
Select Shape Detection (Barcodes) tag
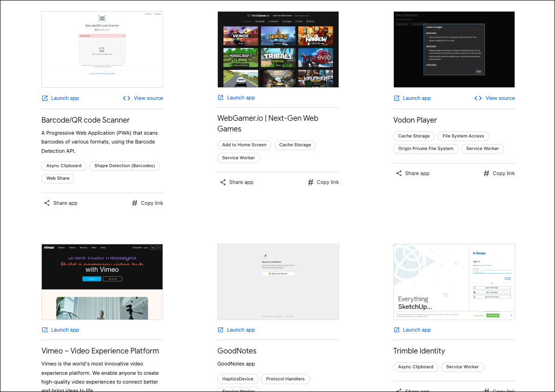click(124, 166)
